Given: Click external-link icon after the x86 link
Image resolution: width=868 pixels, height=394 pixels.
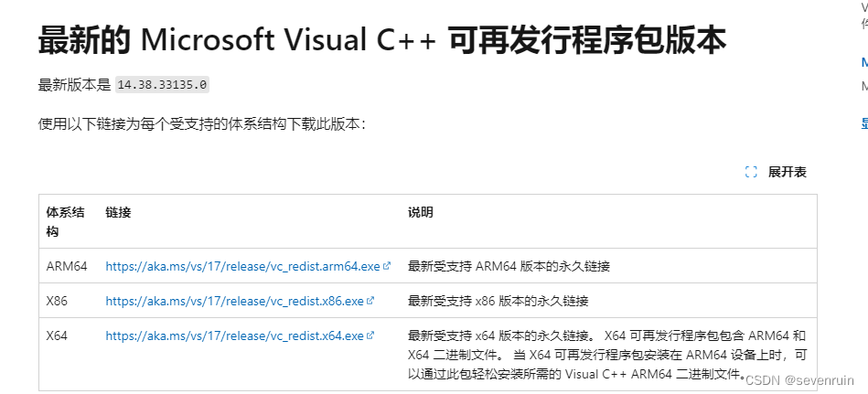Looking at the screenshot, I should pyautogui.click(x=370, y=301).
